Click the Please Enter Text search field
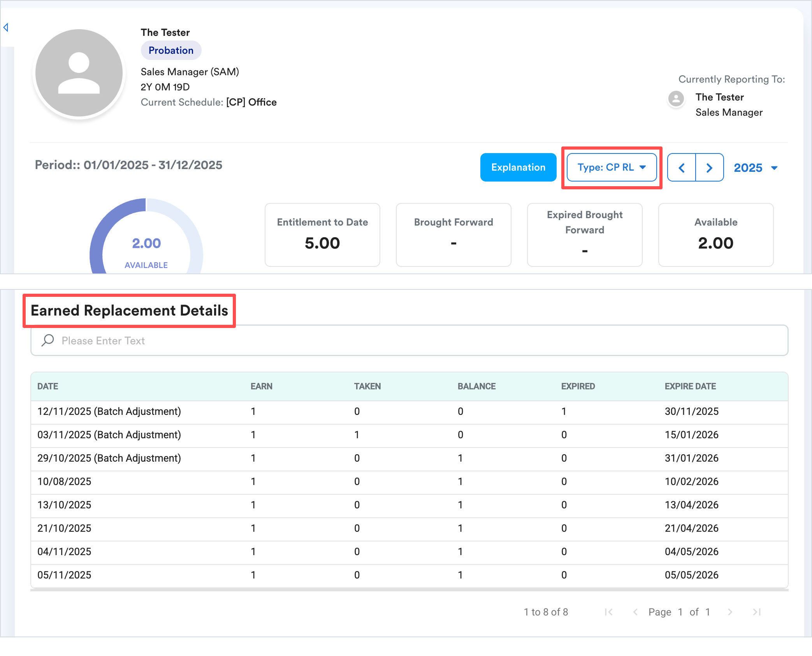Image resolution: width=812 pixels, height=656 pixels. [409, 340]
